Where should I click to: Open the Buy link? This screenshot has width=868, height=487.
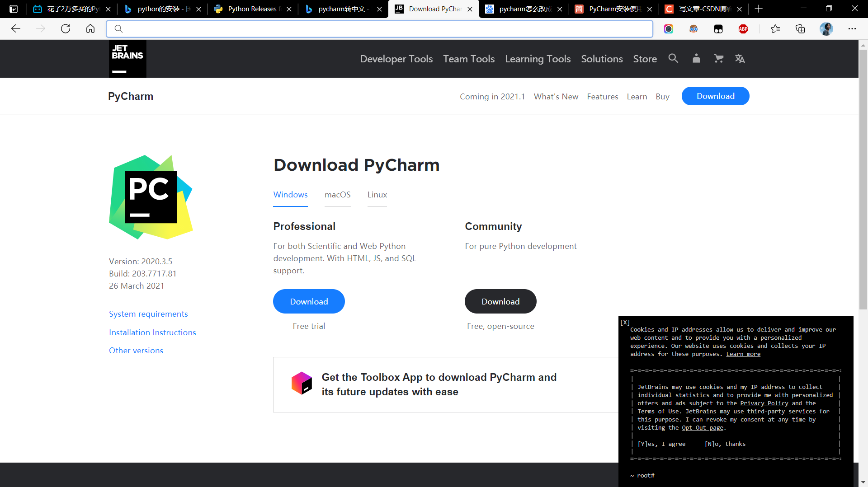pyautogui.click(x=662, y=97)
